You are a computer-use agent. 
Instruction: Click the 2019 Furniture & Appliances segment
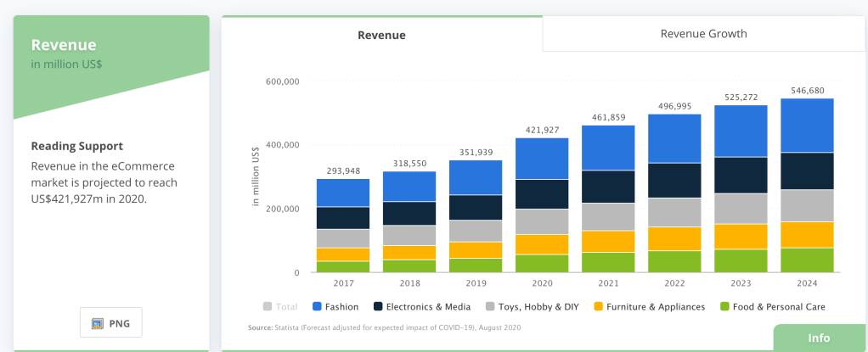477,249
